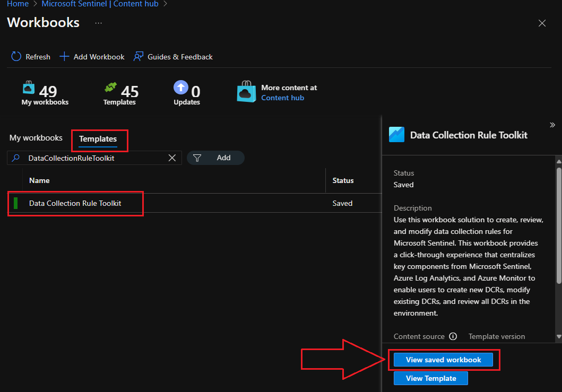Screen dimensions: 562x392
Task: Open the Content hub link
Action: point(282,98)
